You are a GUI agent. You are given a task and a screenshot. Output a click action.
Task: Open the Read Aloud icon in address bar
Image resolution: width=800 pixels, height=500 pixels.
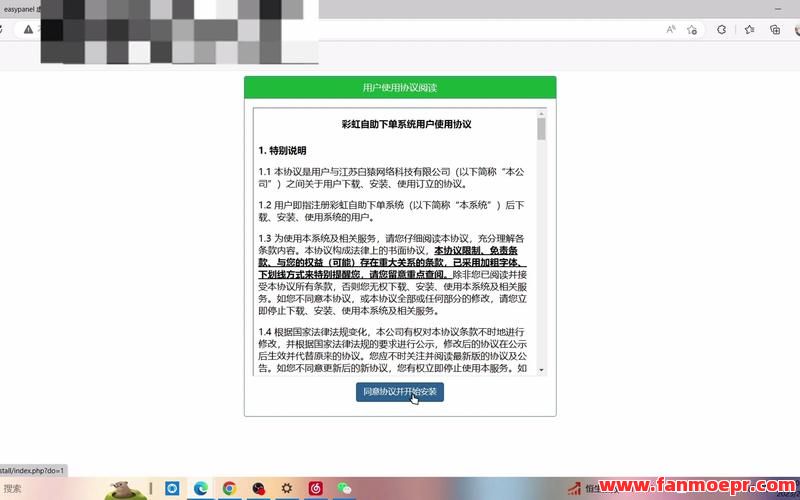pyautogui.click(x=670, y=30)
